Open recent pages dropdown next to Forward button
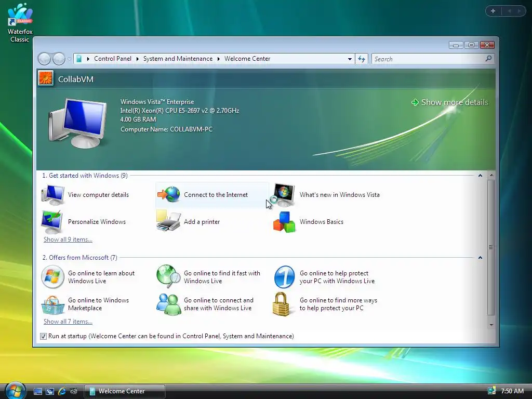This screenshot has width=532, height=399. pos(69,59)
